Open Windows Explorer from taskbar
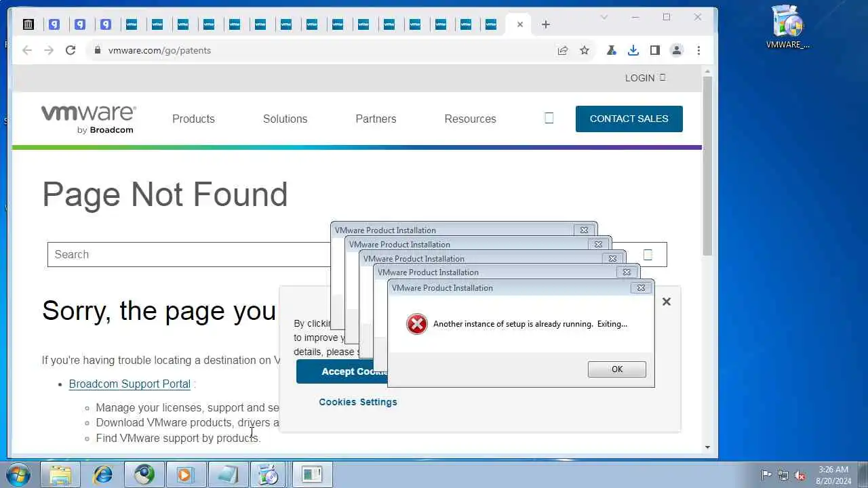The width and height of the screenshot is (868, 488). pyautogui.click(x=60, y=474)
